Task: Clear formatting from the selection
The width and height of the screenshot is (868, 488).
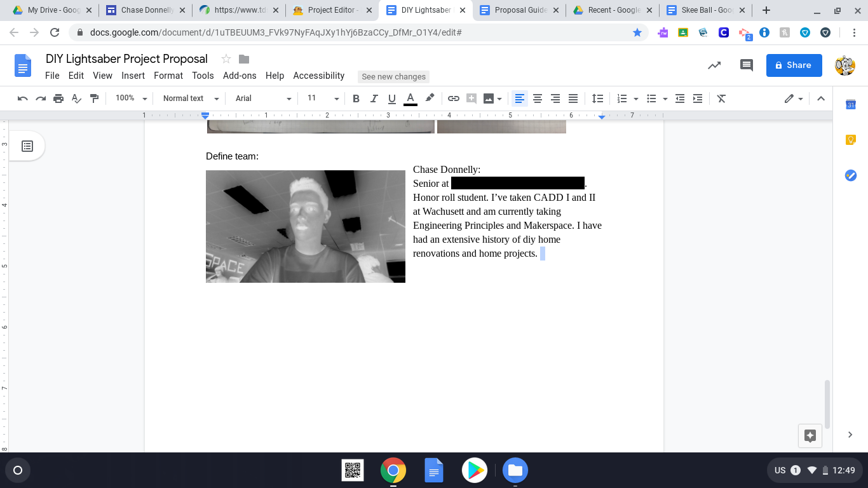Action: click(721, 98)
